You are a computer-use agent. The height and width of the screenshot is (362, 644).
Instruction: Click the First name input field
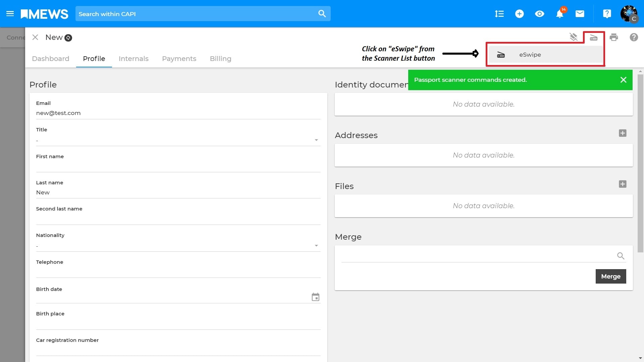(178, 166)
